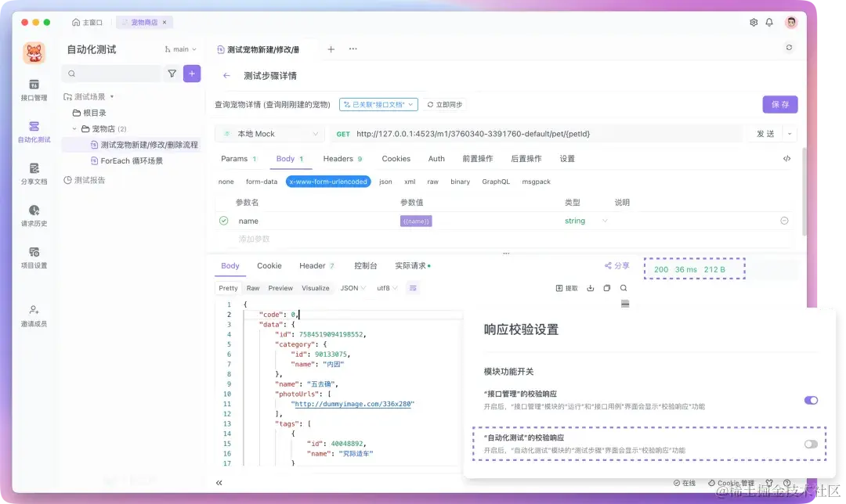
Task: Open the main branch dropdown
Action: point(179,49)
